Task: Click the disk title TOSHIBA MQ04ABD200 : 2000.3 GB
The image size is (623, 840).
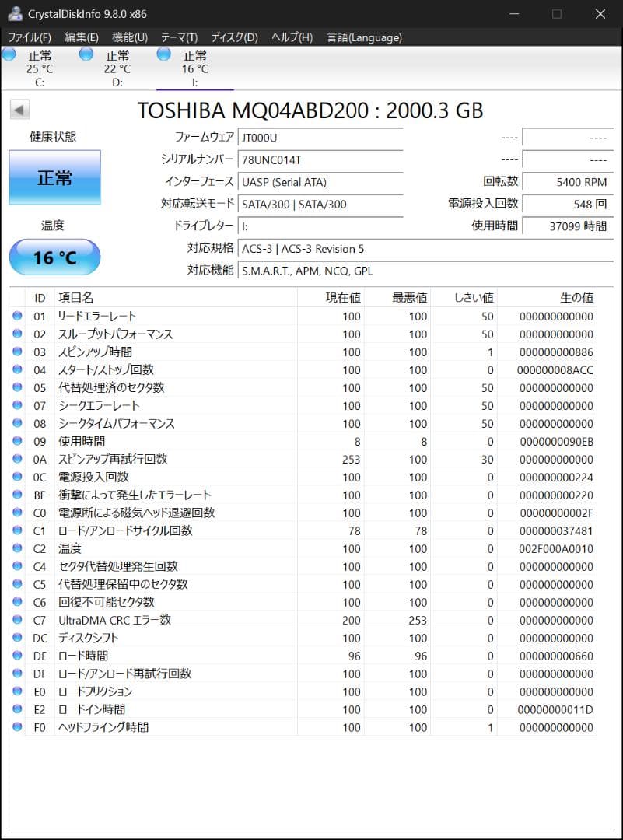Action: pos(310,111)
